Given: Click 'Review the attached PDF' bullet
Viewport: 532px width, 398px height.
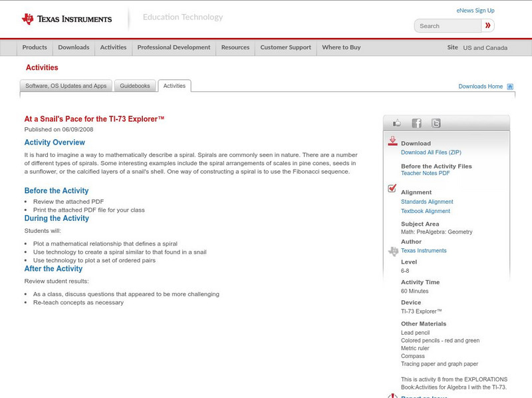Looking at the screenshot, I should pos(68,202).
